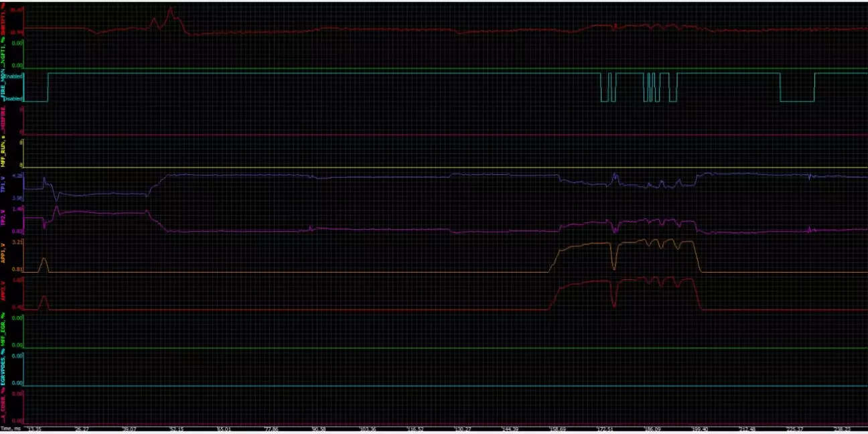Click the highest peak on the red SHRTFT1 trace
This screenshot has height=434, width=868.
tap(170, 9)
